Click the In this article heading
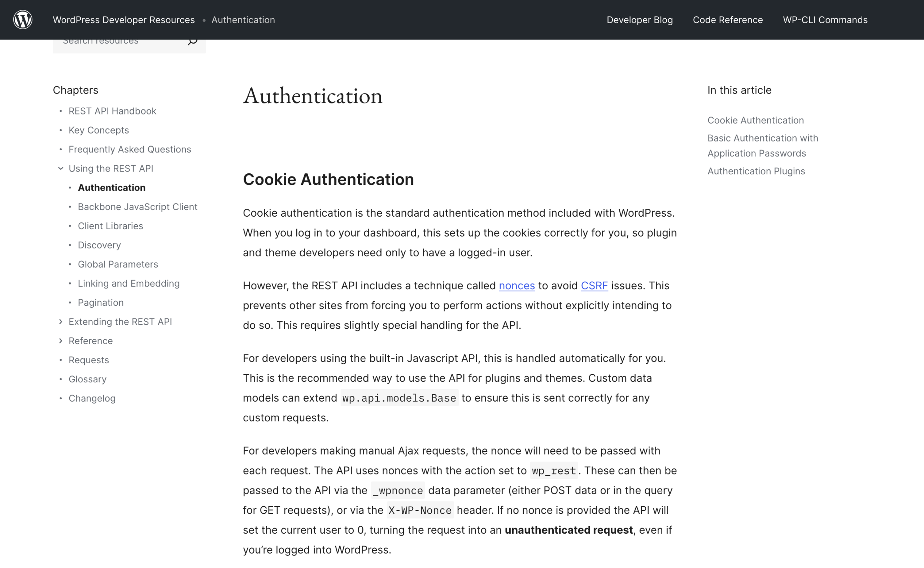 [x=739, y=90]
